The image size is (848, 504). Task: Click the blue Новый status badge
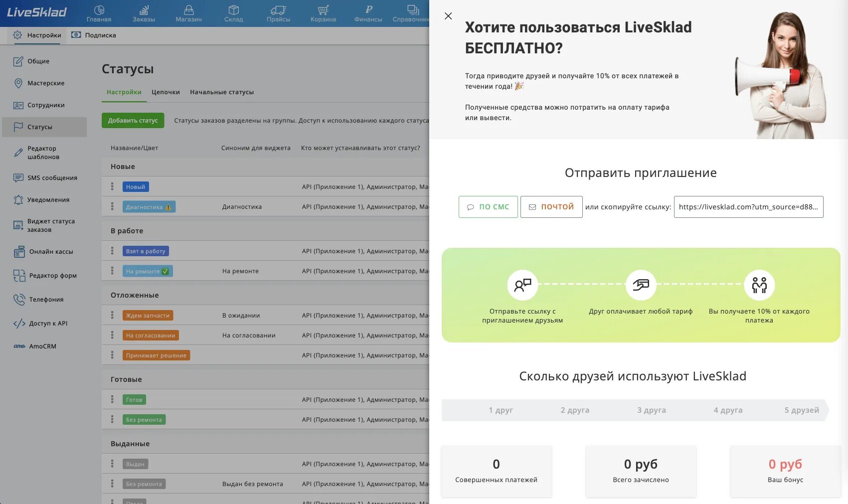136,187
